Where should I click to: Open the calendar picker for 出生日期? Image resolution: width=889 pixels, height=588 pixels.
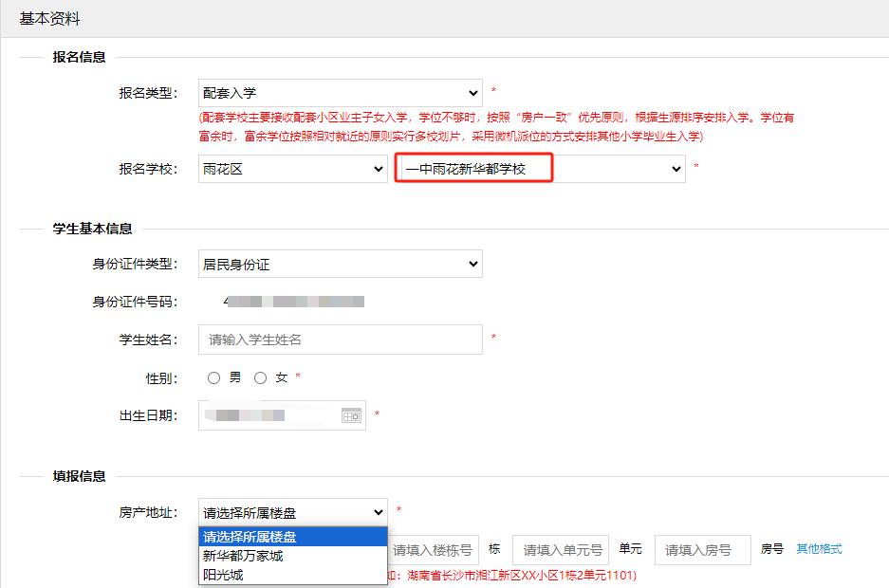point(351,415)
